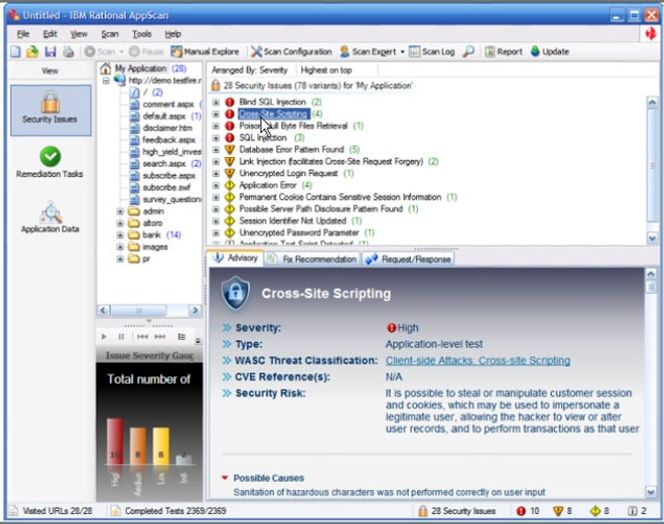Image resolution: width=664 pixels, height=524 pixels.
Task: Select disclaimer.htm in the application tree
Action: [167, 128]
